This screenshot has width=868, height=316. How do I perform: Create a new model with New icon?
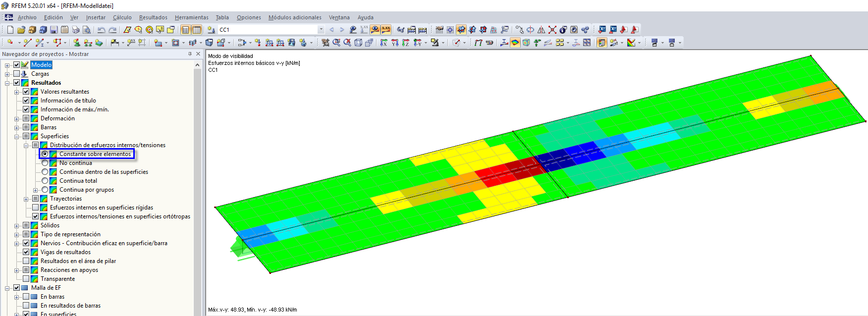pos(10,30)
